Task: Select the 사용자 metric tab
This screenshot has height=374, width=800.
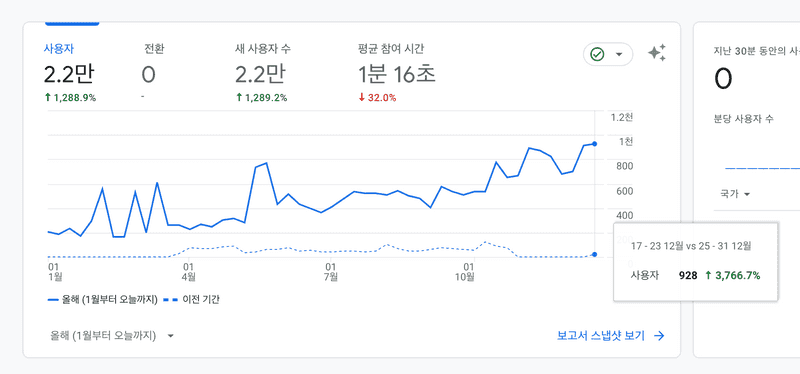Action: [69, 73]
